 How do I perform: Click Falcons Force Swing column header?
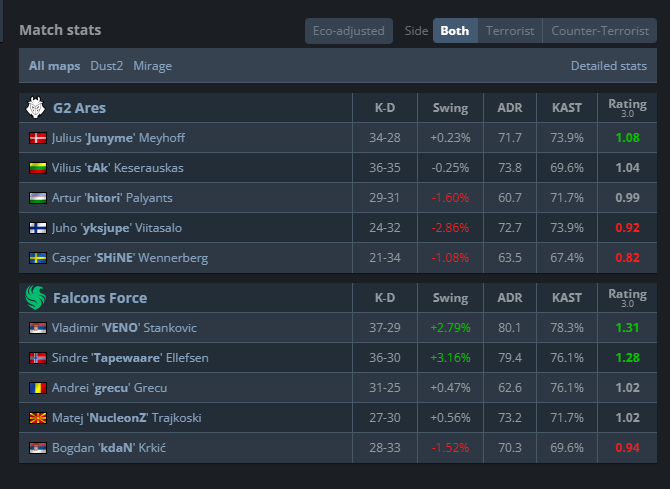[x=450, y=298]
